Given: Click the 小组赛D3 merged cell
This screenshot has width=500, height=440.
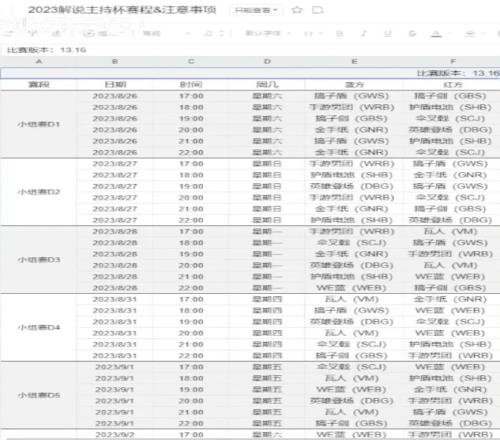Looking at the screenshot, I should tap(39, 260).
